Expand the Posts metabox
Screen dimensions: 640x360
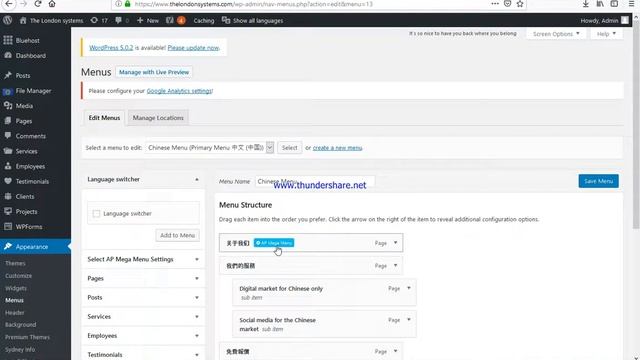tap(197, 298)
